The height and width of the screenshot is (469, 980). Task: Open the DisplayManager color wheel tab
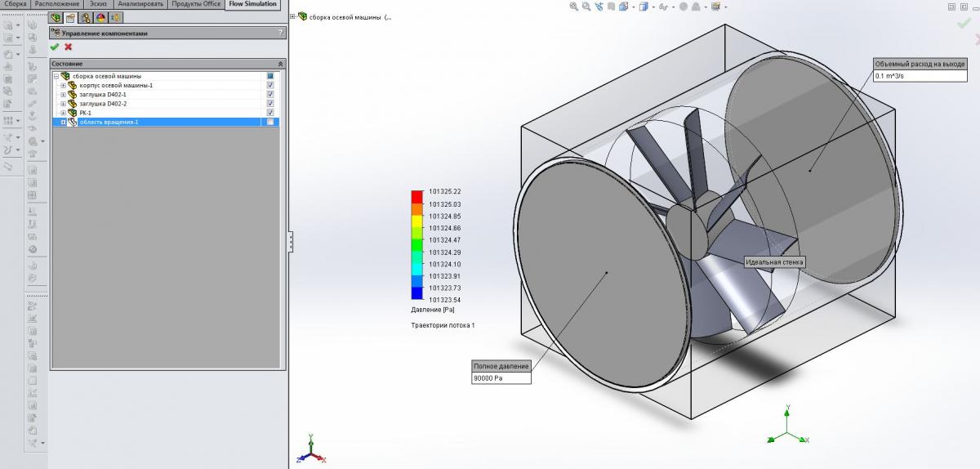coord(100,17)
